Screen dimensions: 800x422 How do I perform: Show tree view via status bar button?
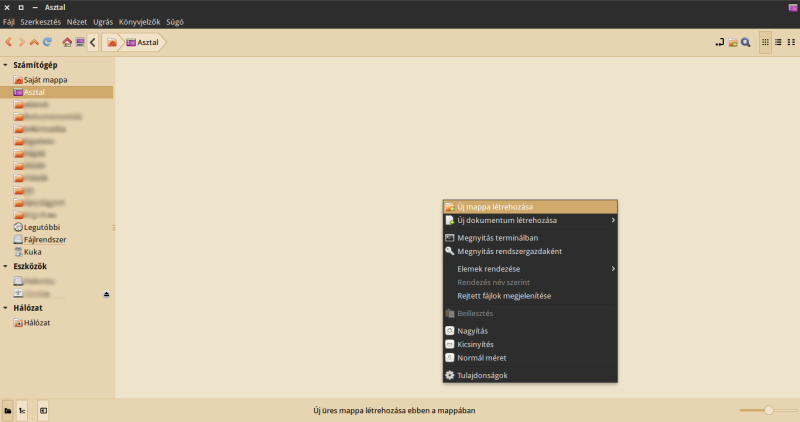tap(22, 410)
